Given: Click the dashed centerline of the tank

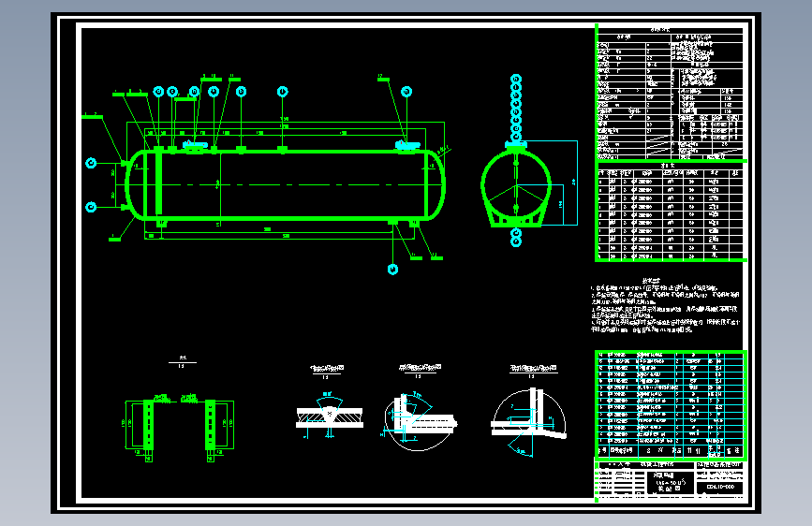Looking at the screenshot, I should point(286,184).
